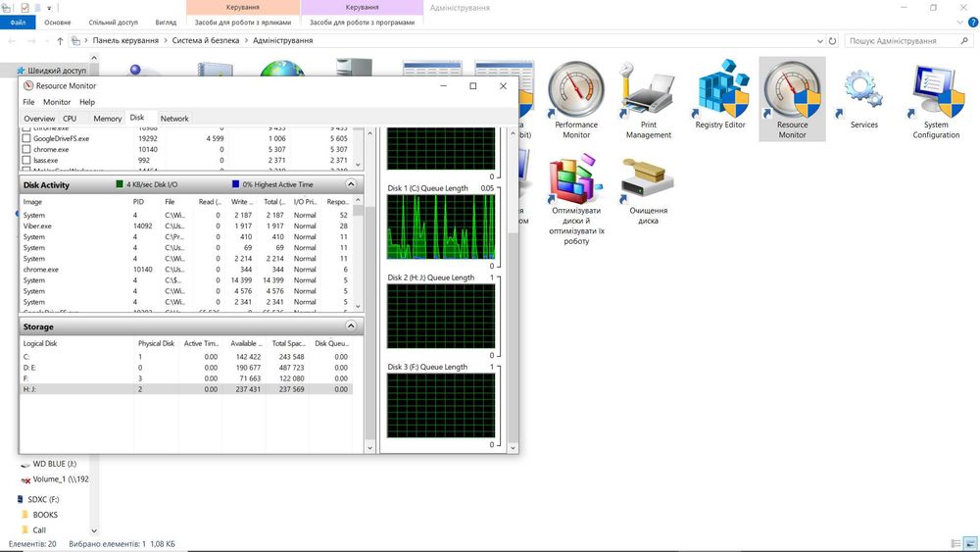Image resolution: width=980 pixels, height=552 pixels.
Task: Click the Disk Activity list vertical scrollbar
Action: coord(358,253)
